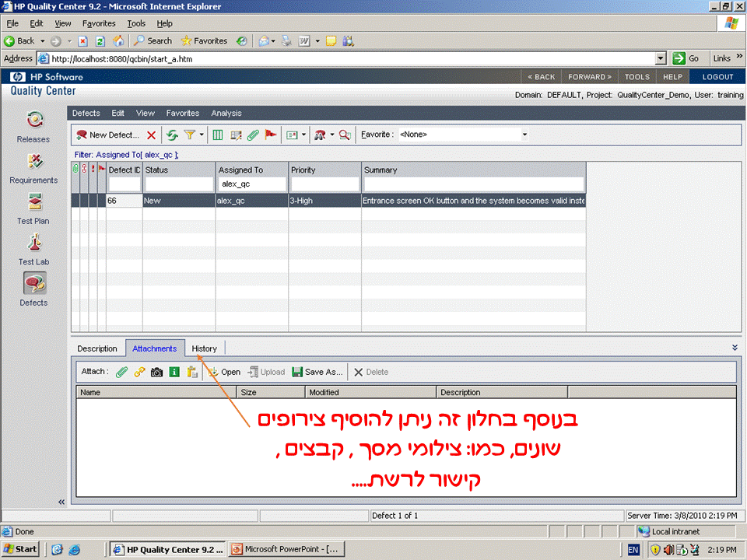Open the Defects menu
This screenshot has width=747, height=560.
point(86,113)
